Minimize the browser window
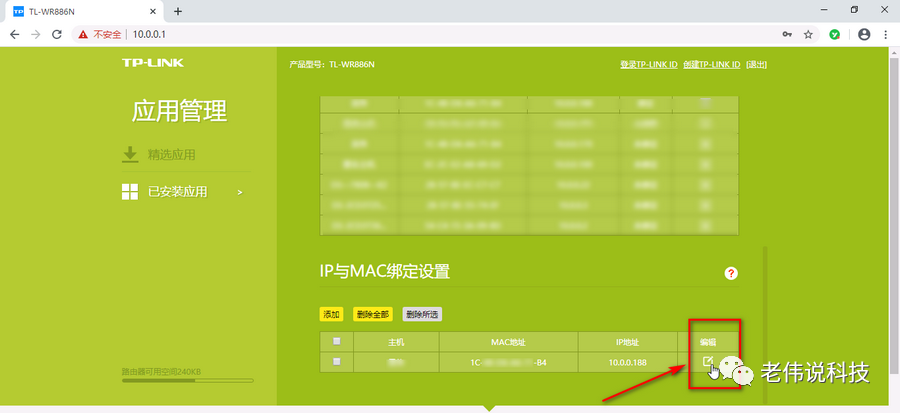Screen dimensions: 900x413 point(824,10)
